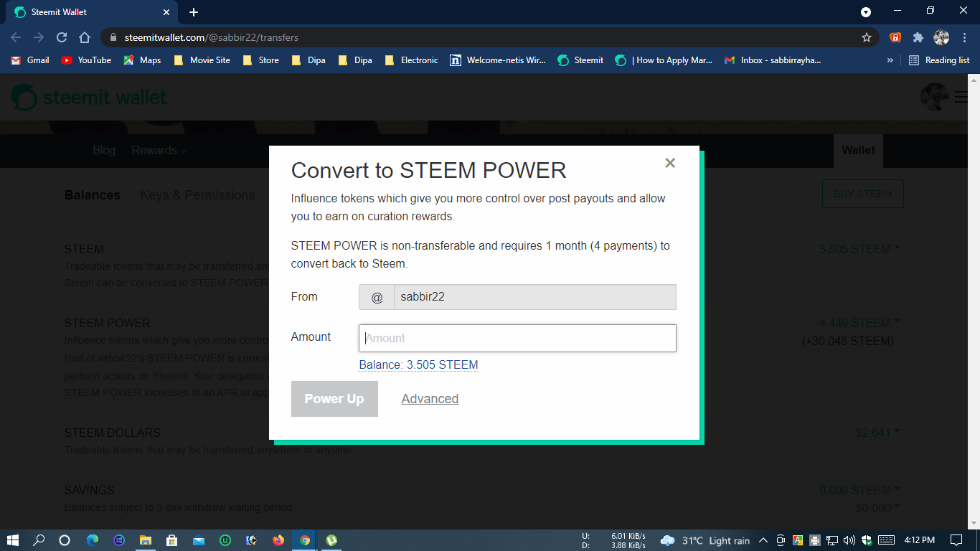Click the Power Up button
The width and height of the screenshot is (980, 551).
pos(334,399)
